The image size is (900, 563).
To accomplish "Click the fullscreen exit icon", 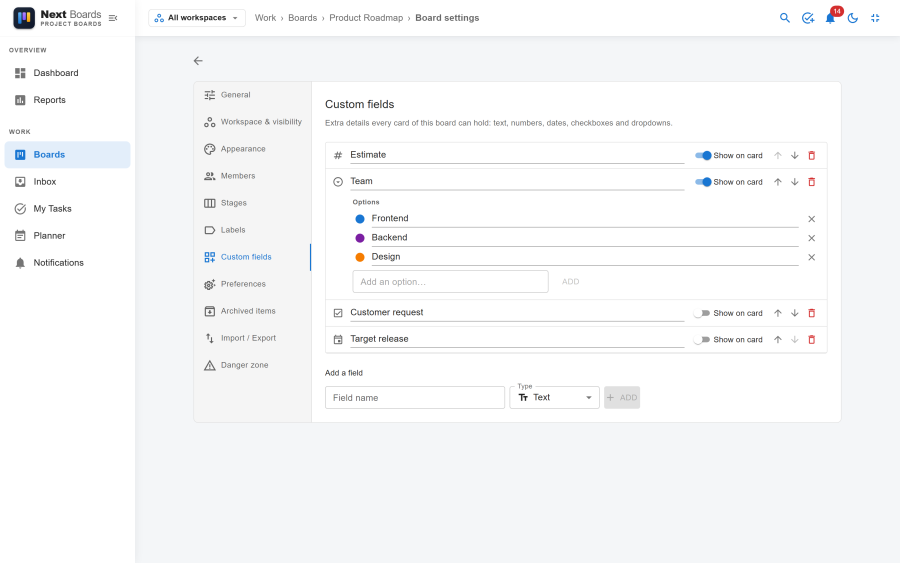I will 875,18.
